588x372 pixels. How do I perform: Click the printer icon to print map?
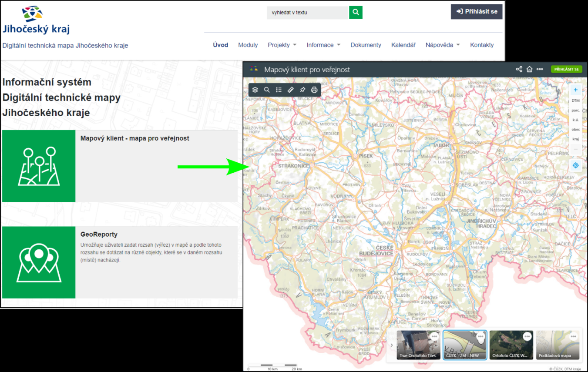314,90
